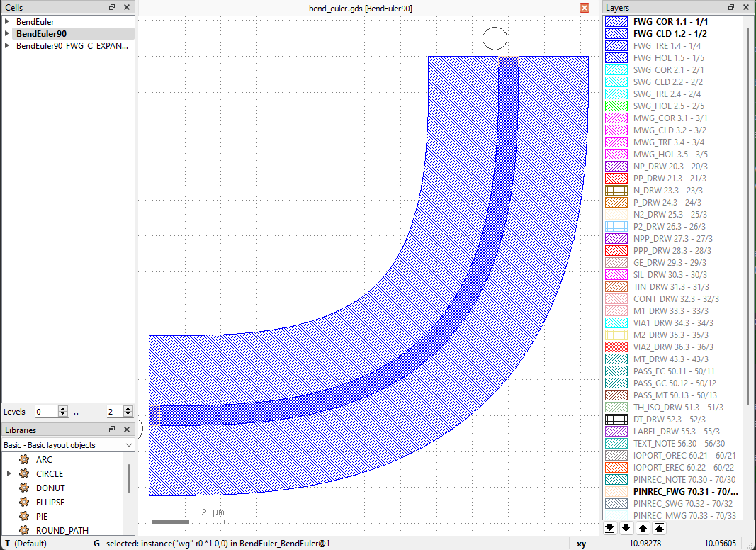Select PINREC_FWG 70.31 layer
Screen dimensions: 756x550
pyautogui.click(x=686, y=492)
